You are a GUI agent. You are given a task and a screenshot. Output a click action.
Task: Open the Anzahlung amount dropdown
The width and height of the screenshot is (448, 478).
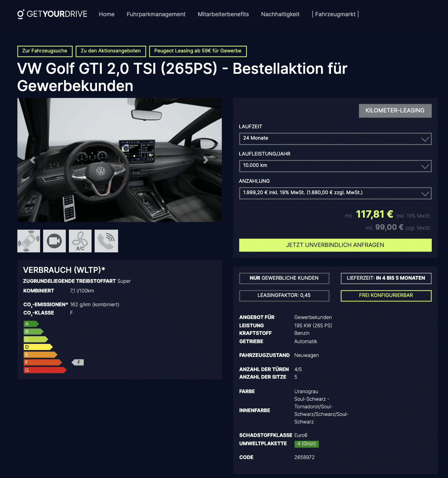point(335,193)
